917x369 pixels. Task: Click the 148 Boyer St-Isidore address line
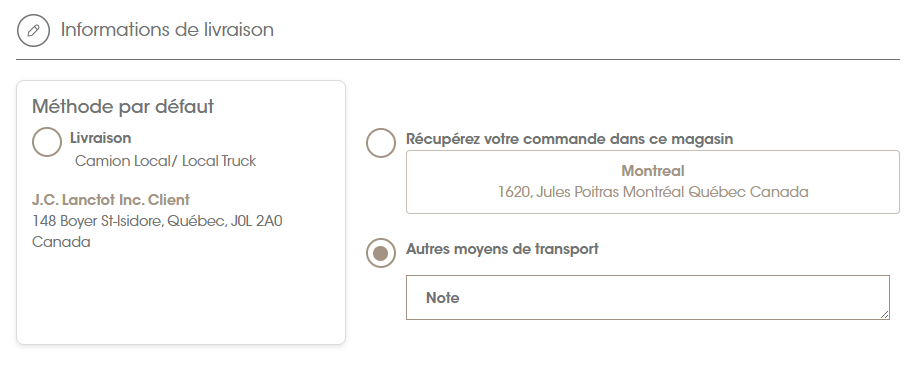[157, 221]
